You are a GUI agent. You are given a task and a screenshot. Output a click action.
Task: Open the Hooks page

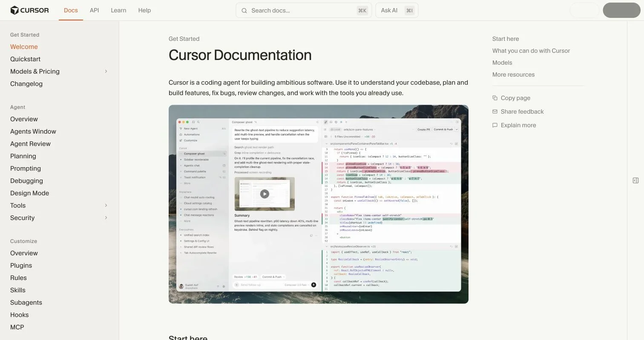20,315
